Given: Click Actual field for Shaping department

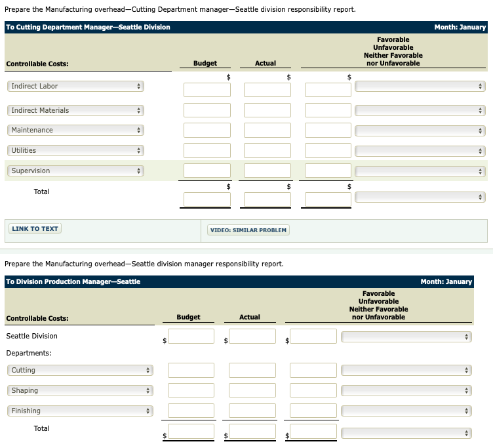Looking at the screenshot, I should (252, 390).
